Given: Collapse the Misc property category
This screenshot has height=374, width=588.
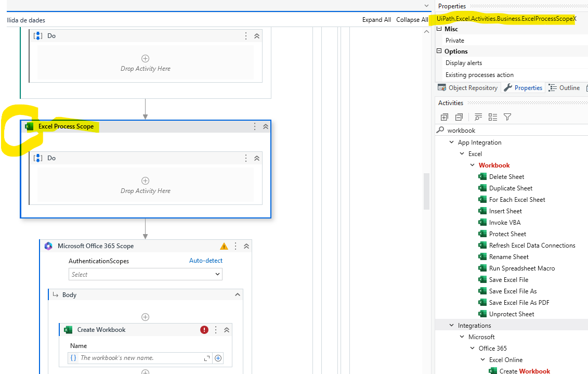Looking at the screenshot, I should [439, 29].
